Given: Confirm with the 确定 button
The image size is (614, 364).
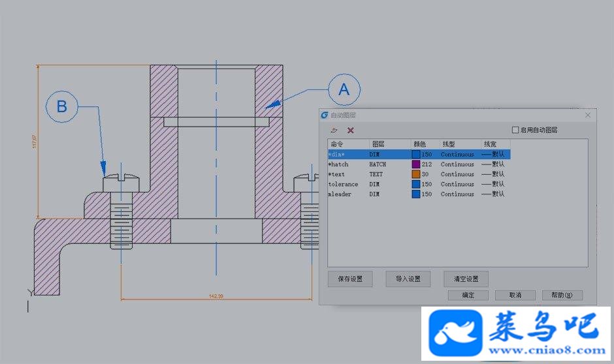Looking at the screenshot, I should point(468,296).
